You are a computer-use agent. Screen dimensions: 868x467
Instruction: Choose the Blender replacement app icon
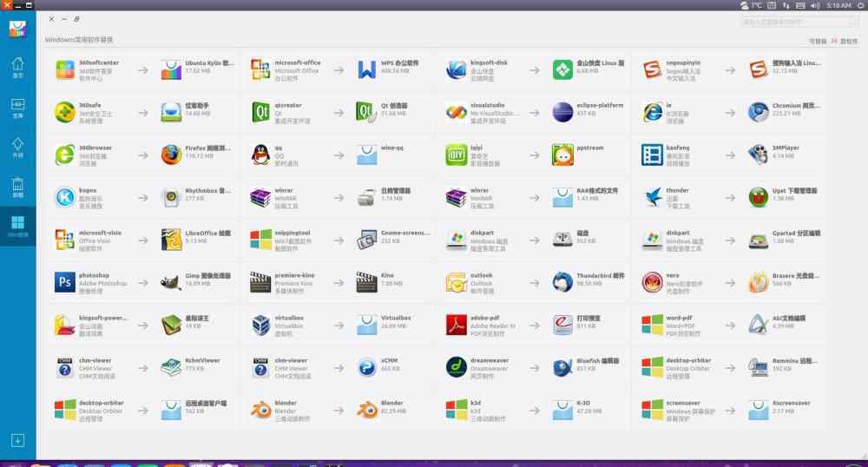coord(366,411)
